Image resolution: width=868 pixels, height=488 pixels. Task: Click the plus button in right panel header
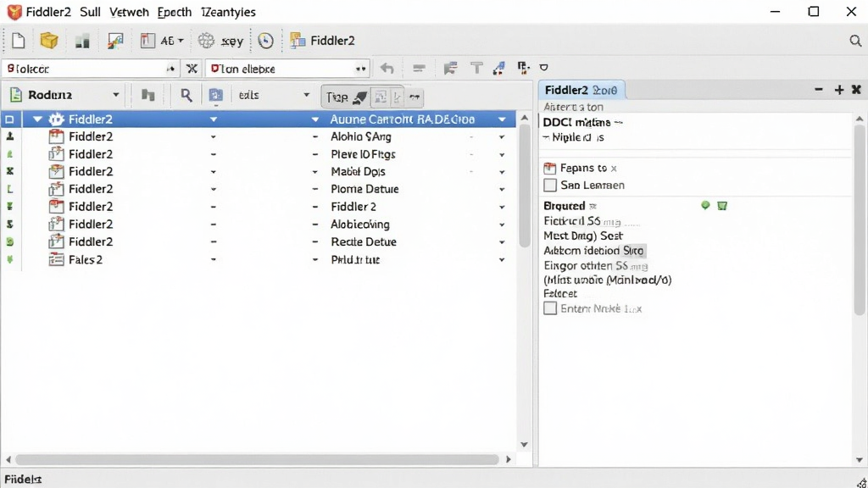tap(839, 90)
